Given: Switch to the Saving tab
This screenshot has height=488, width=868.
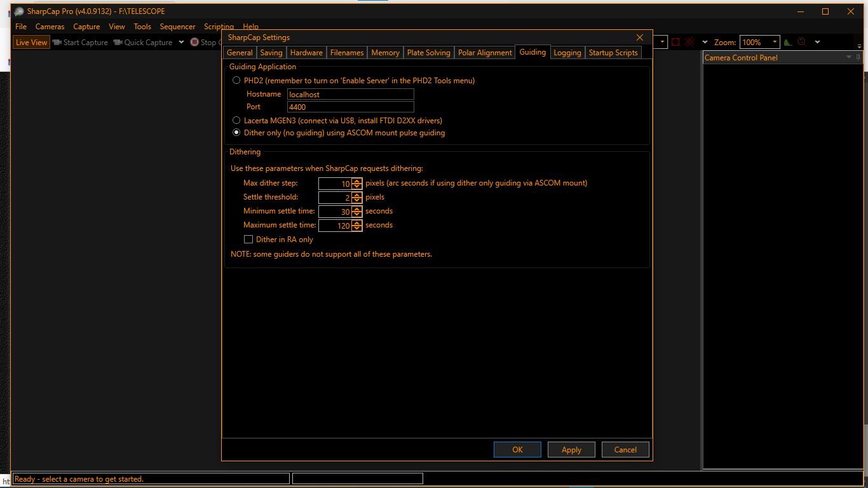Looking at the screenshot, I should tap(271, 53).
